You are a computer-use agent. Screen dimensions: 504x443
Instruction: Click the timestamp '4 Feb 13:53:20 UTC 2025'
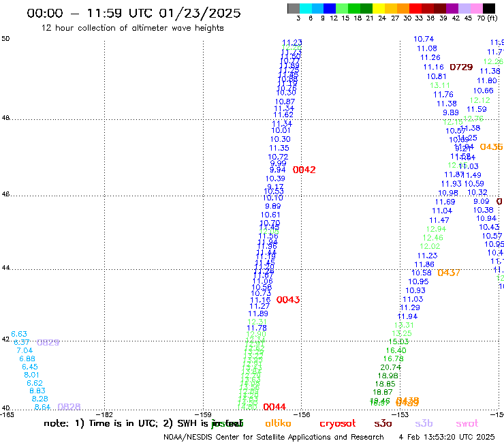pos(447,437)
